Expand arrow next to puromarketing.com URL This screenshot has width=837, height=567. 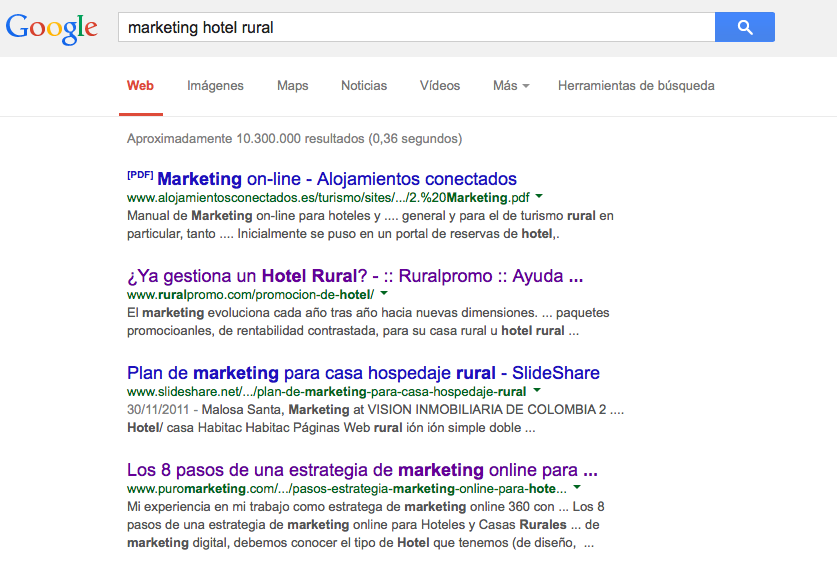click(577, 487)
